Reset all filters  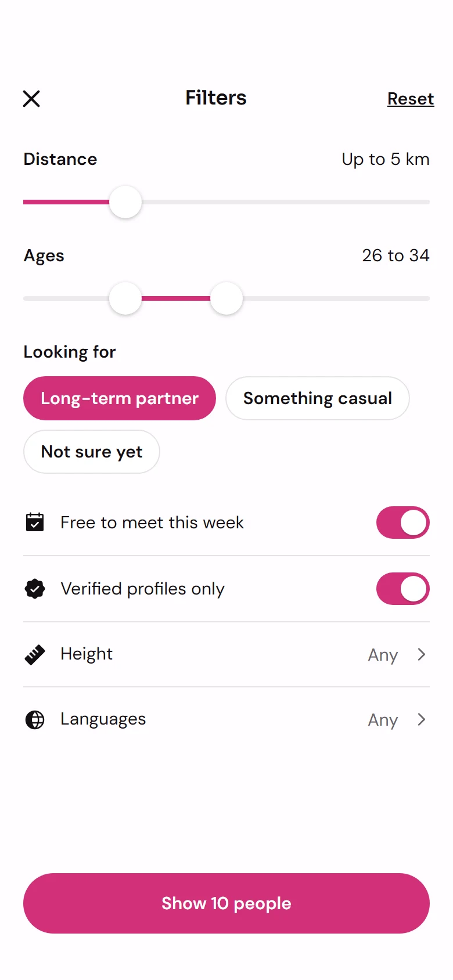[x=411, y=99]
